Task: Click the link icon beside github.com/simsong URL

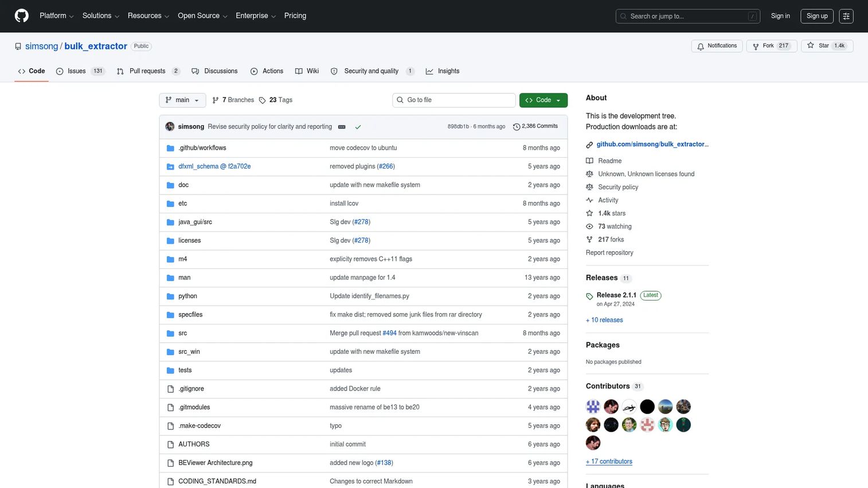Action: (x=589, y=145)
